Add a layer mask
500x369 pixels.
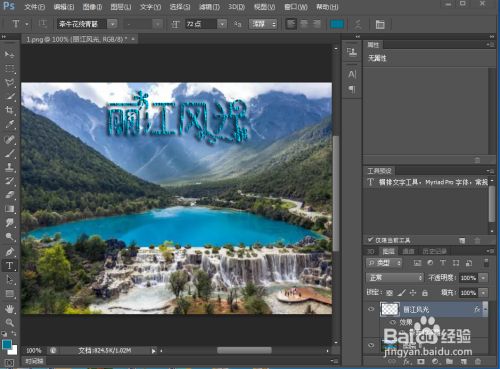click(421, 361)
